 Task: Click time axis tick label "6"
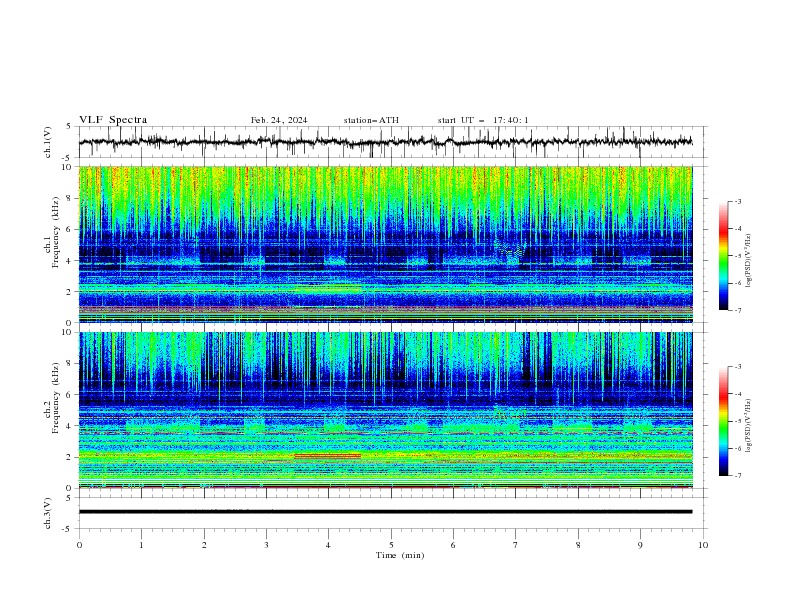point(453,545)
